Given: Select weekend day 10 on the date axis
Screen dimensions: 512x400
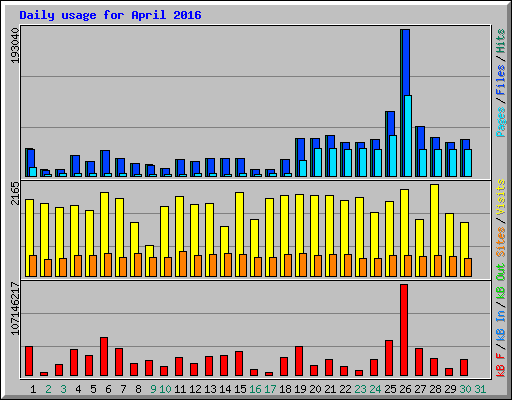Looking at the screenshot, I should pos(165,389).
